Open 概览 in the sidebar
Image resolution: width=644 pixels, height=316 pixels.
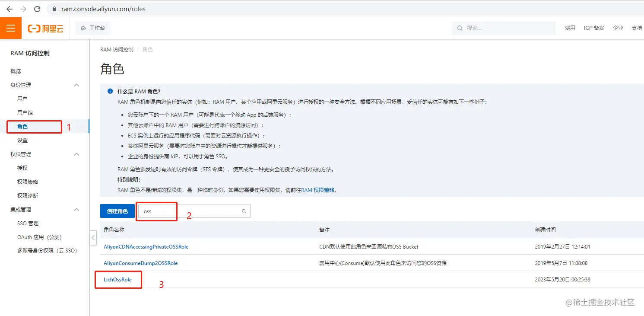pos(16,71)
